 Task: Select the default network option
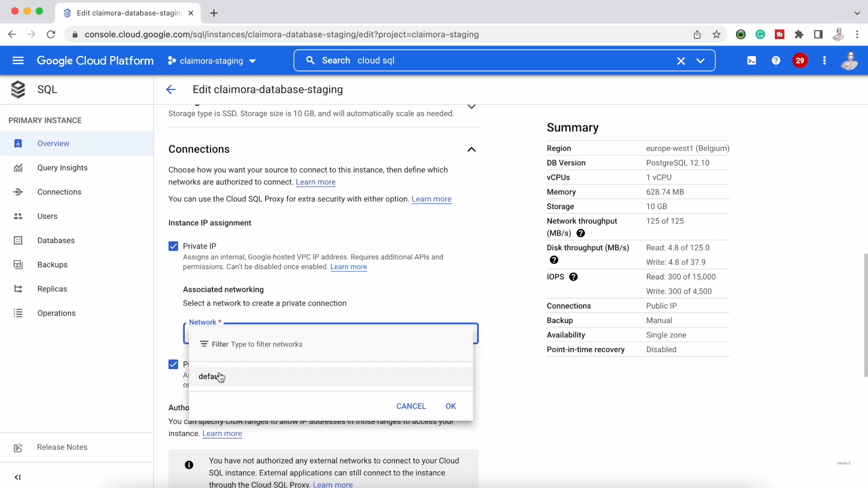point(331,376)
